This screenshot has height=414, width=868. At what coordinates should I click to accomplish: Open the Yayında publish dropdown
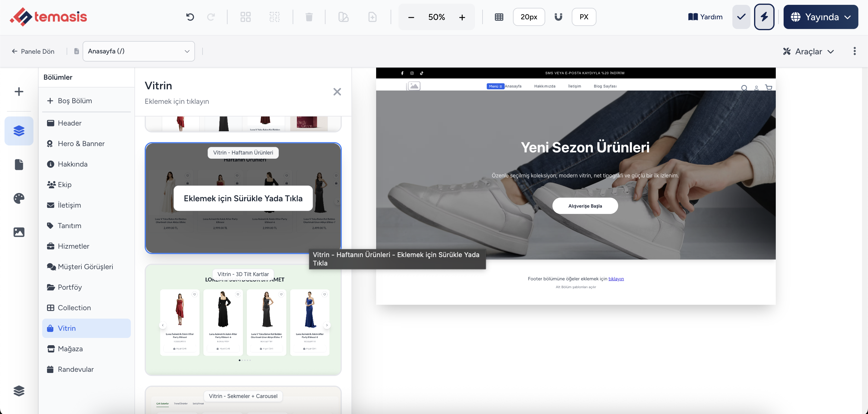(x=820, y=17)
